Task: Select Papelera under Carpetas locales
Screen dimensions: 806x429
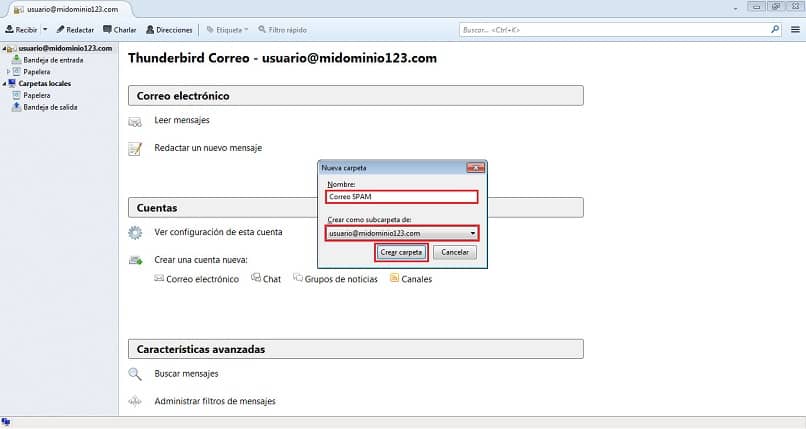Action: 36,96
